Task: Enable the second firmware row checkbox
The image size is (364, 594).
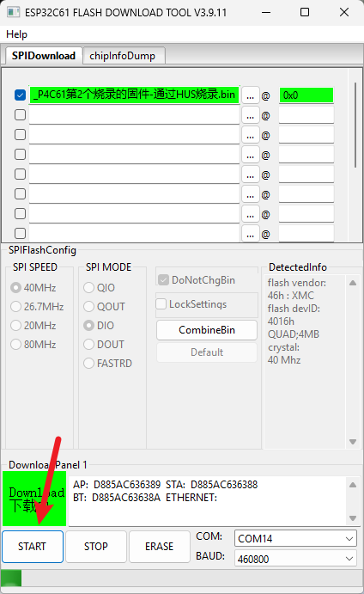Action: click(x=20, y=115)
